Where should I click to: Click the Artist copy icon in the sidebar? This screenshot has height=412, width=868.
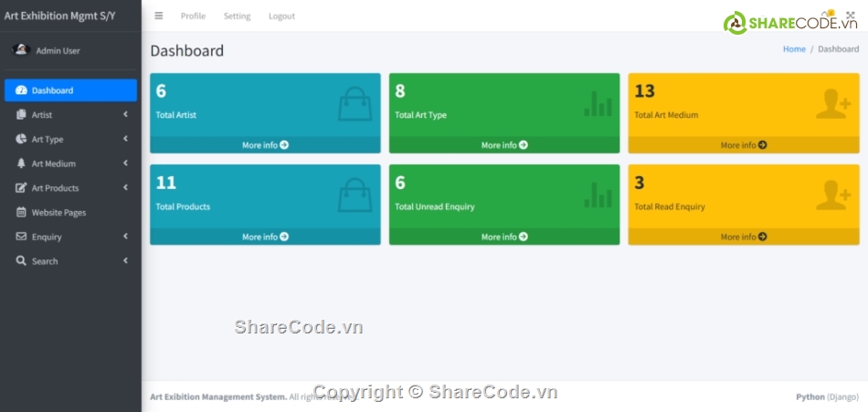pos(21,114)
